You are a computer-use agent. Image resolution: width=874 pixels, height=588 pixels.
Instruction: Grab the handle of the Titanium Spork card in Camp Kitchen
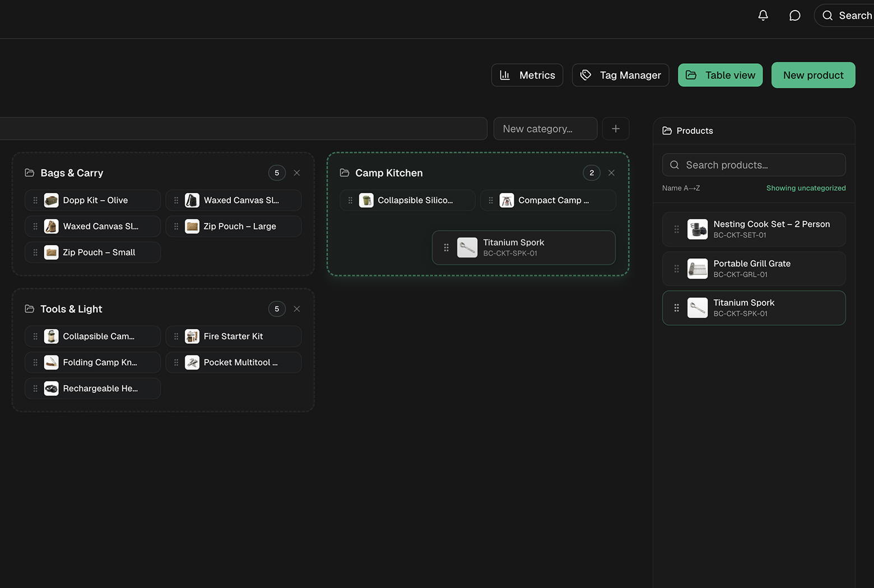(447, 248)
